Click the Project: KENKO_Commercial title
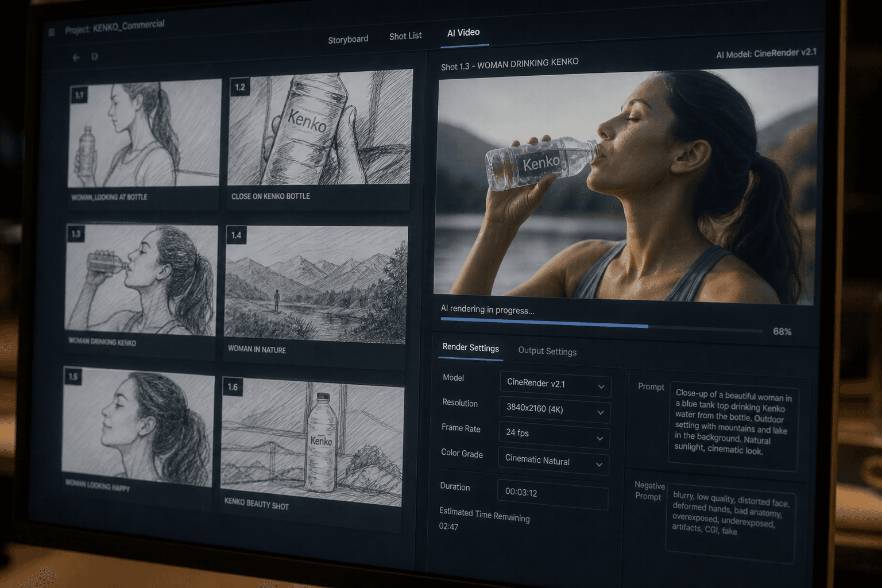Screen dimensions: 882x588 coord(114,27)
